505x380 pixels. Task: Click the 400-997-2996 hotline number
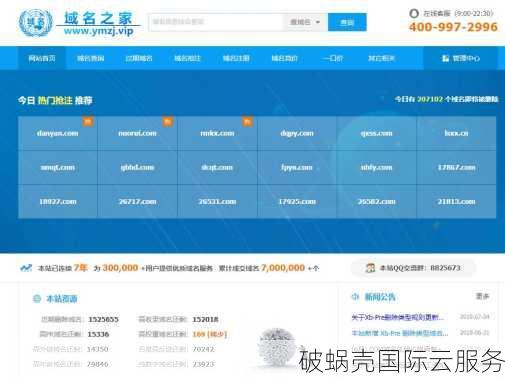453,27
